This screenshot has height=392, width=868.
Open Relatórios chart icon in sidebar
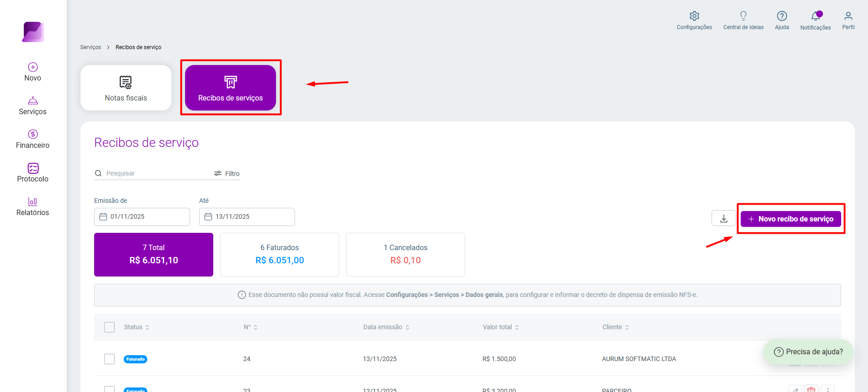point(33,201)
